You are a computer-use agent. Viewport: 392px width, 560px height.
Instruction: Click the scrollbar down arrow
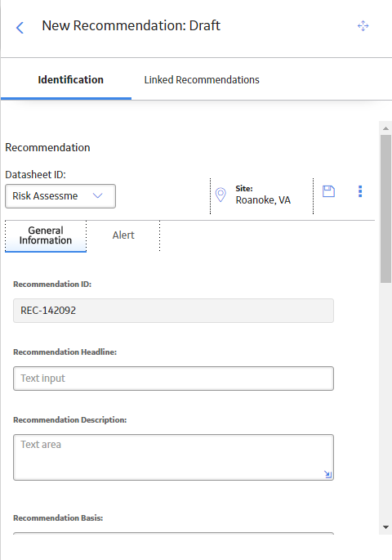[385, 526]
